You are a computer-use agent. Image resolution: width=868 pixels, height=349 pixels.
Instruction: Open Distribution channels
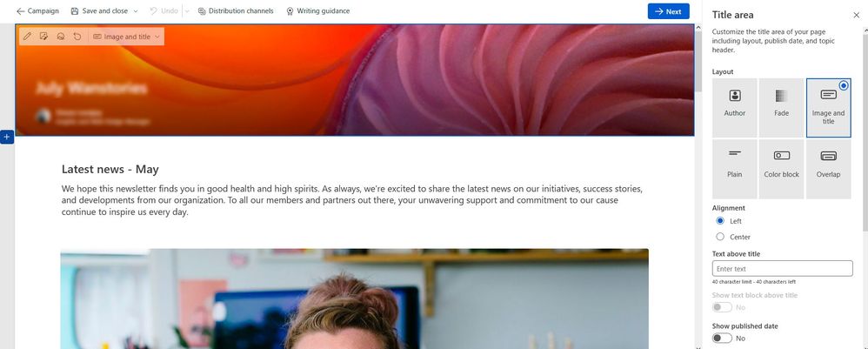coord(236,11)
